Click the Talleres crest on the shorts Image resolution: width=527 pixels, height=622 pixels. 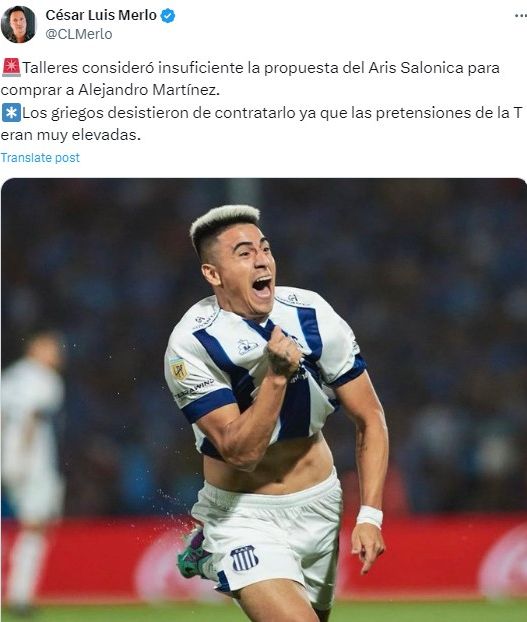244,558
